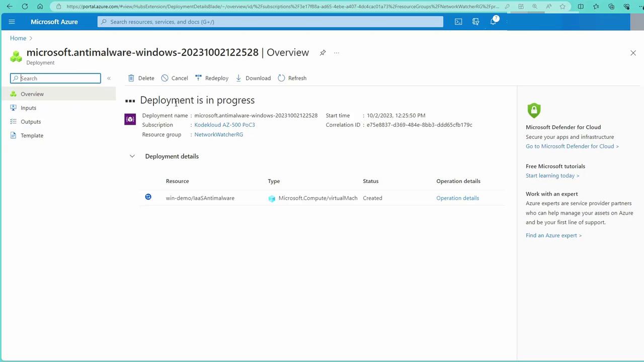Open the browser home page button
This screenshot has width=644, height=362.
coord(40,7)
